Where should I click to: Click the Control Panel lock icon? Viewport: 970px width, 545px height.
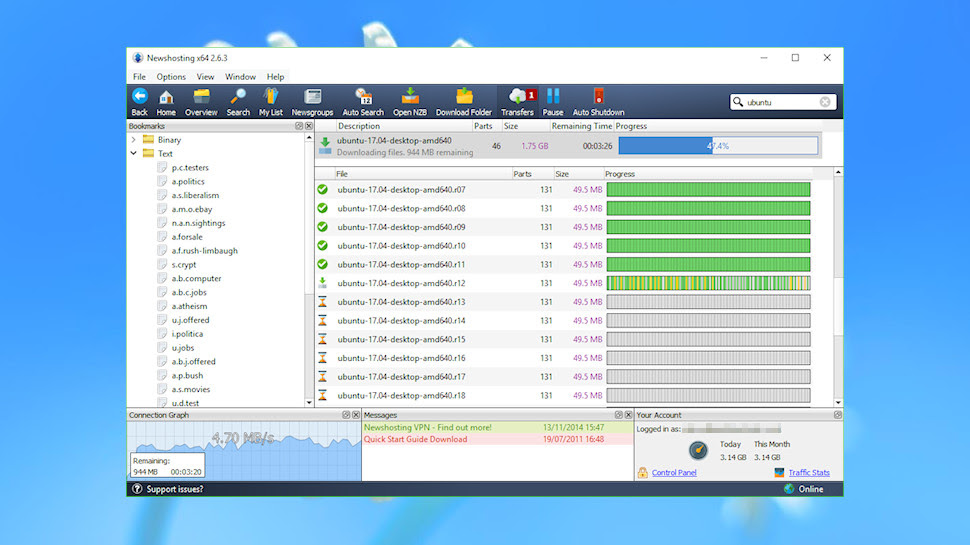tap(643, 473)
